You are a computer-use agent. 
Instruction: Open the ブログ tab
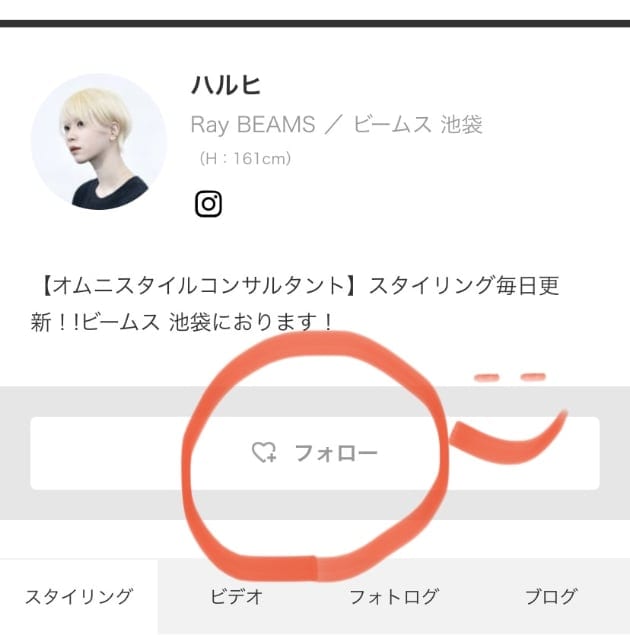pyautogui.click(x=551, y=596)
